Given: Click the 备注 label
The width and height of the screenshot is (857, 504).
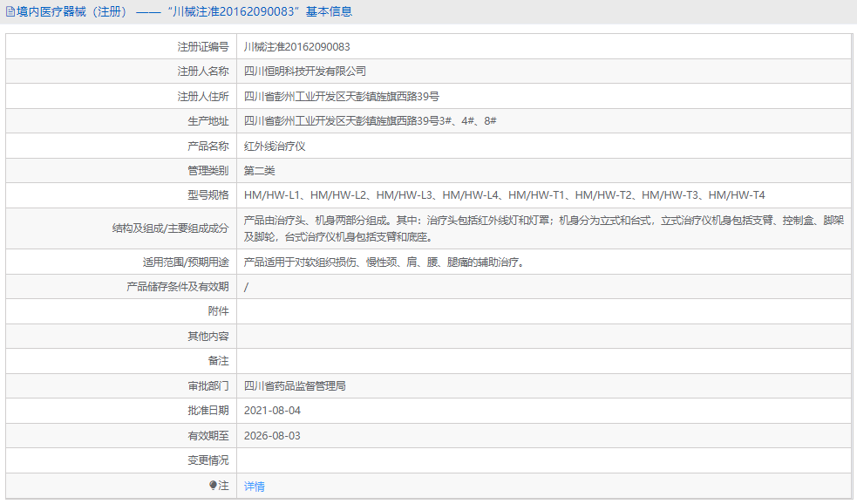Looking at the screenshot, I should [219, 361].
